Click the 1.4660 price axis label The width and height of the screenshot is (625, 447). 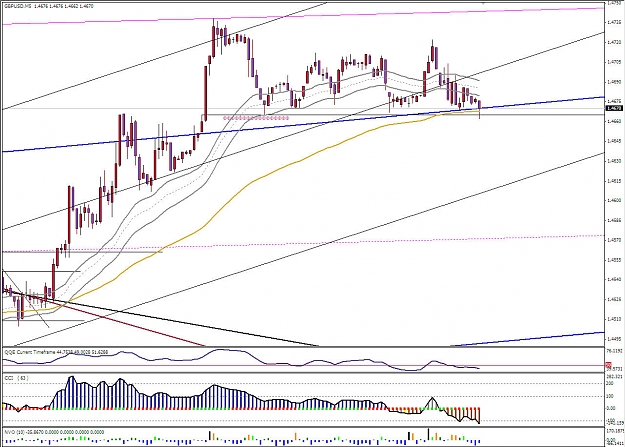(614, 121)
